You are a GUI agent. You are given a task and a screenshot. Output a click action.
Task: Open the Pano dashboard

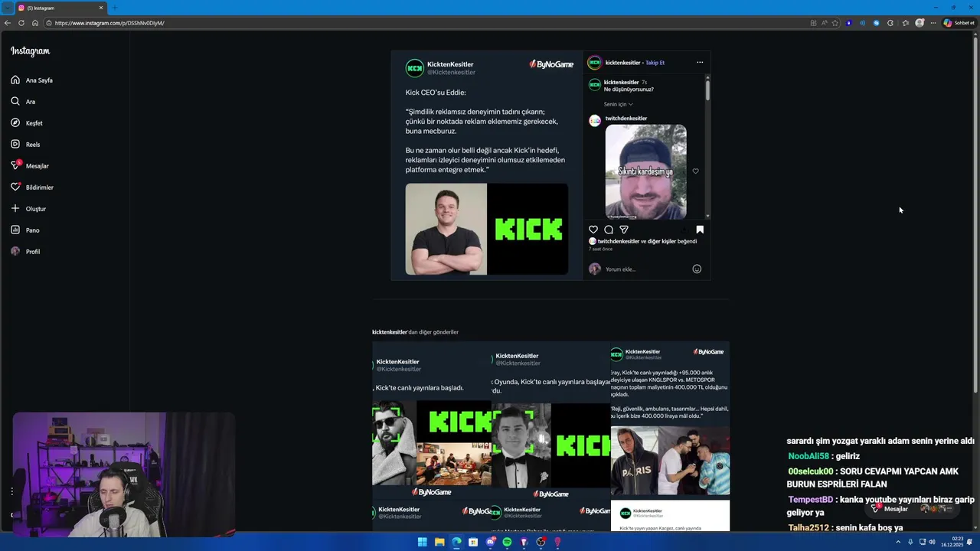point(25,230)
